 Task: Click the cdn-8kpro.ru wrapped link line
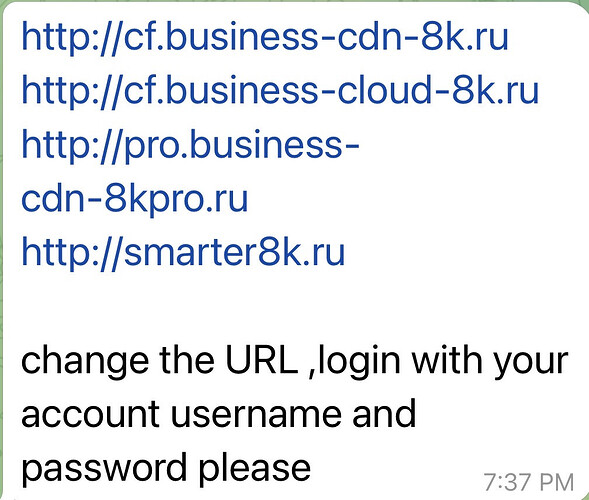(134, 199)
